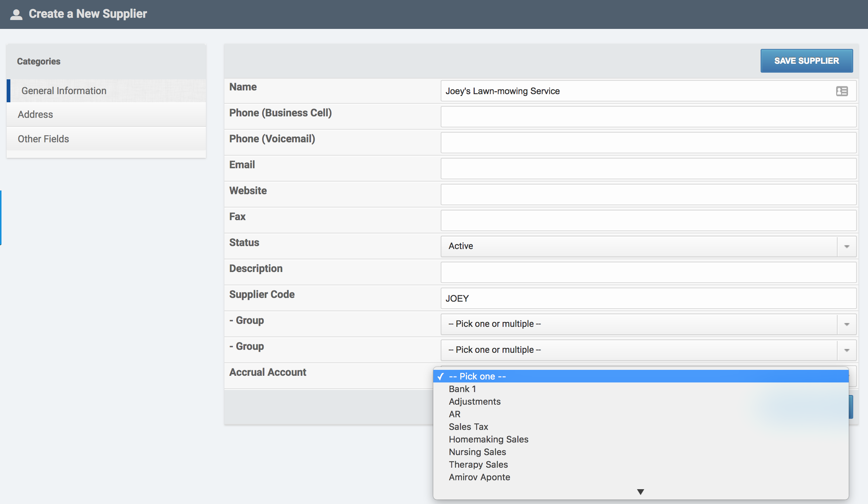
Task: Choose Sales Tax from the account list
Action: pyautogui.click(x=641, y=427)
